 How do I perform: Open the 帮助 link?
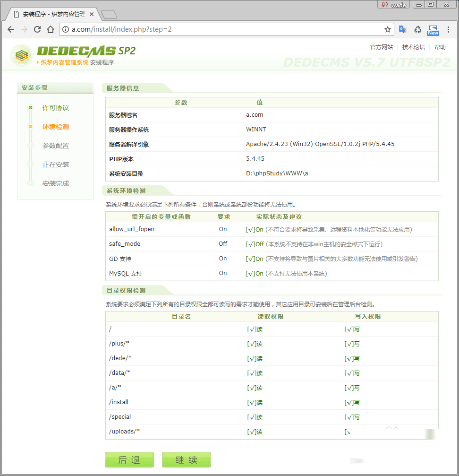click(x=439, y=47)
